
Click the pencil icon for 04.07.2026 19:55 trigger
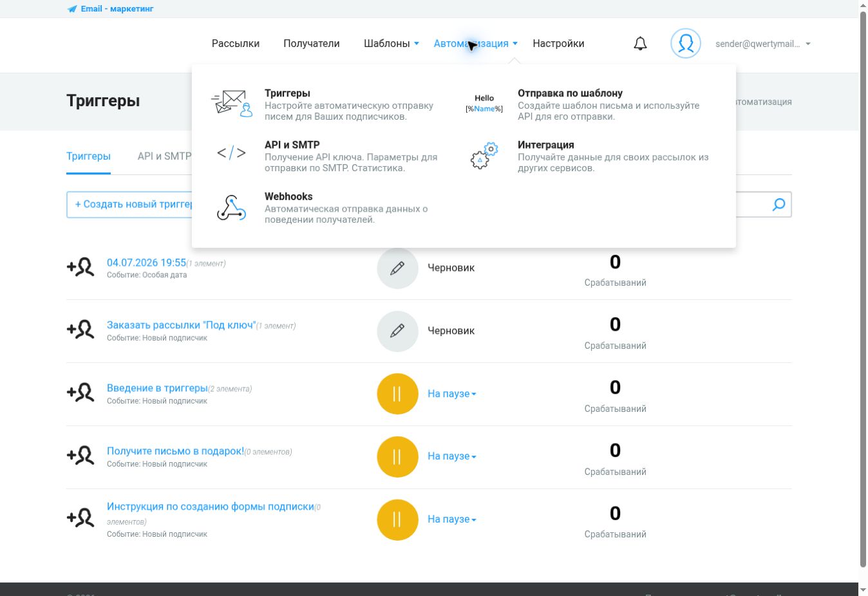(397, 268)
